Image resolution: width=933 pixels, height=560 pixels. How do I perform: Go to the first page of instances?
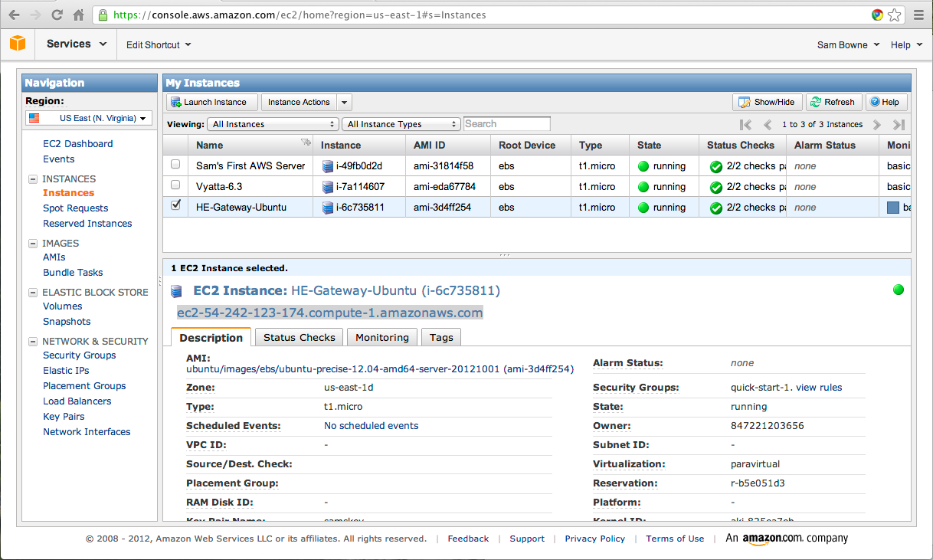(x=745, y=124)
